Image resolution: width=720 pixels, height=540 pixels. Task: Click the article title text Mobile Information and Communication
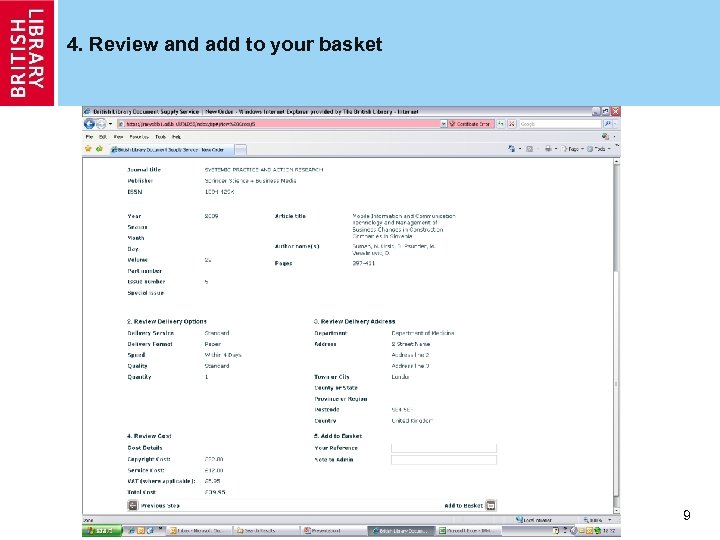(x=404, y=216)
